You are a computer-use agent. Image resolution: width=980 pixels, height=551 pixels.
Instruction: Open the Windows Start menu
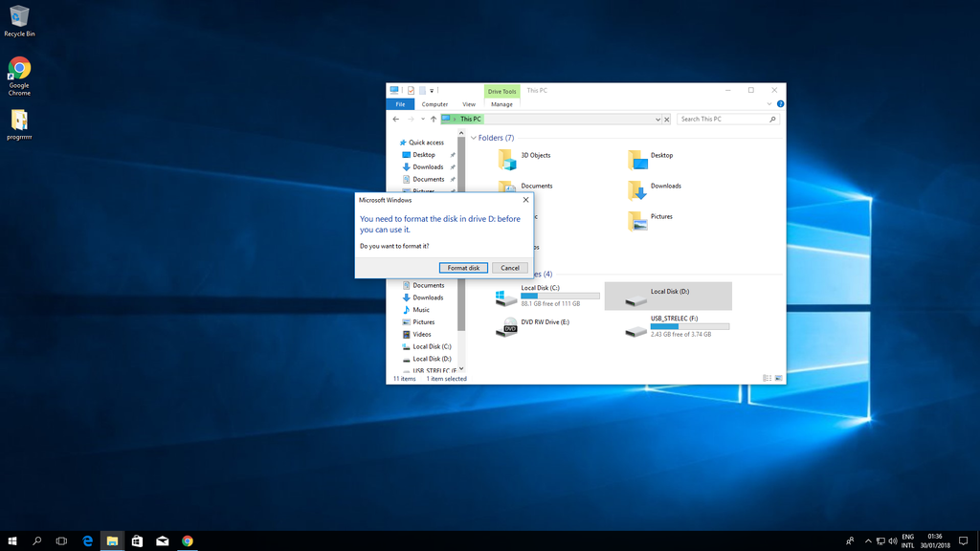click(x=11, y=541)
